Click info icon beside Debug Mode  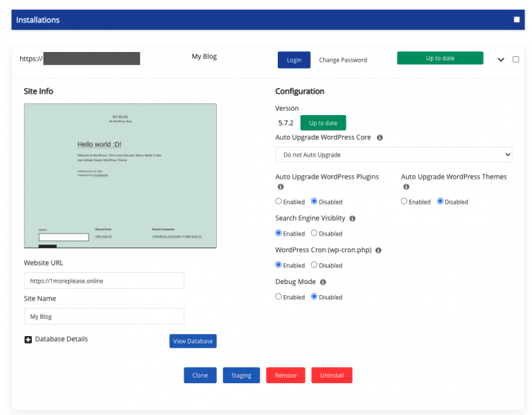coord(323,282)
